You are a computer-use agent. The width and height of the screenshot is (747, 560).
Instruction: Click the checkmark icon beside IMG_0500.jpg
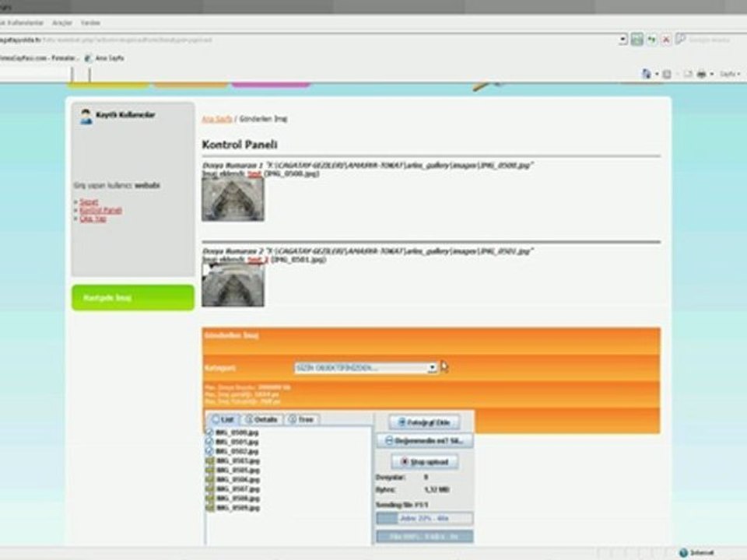click(209, 432)
